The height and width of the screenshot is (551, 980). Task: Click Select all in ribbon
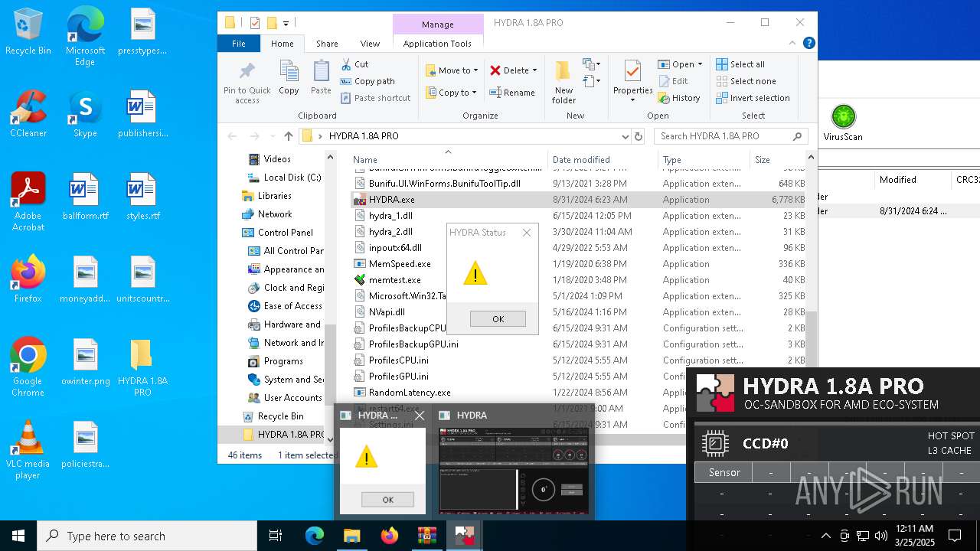click(740, 64)
